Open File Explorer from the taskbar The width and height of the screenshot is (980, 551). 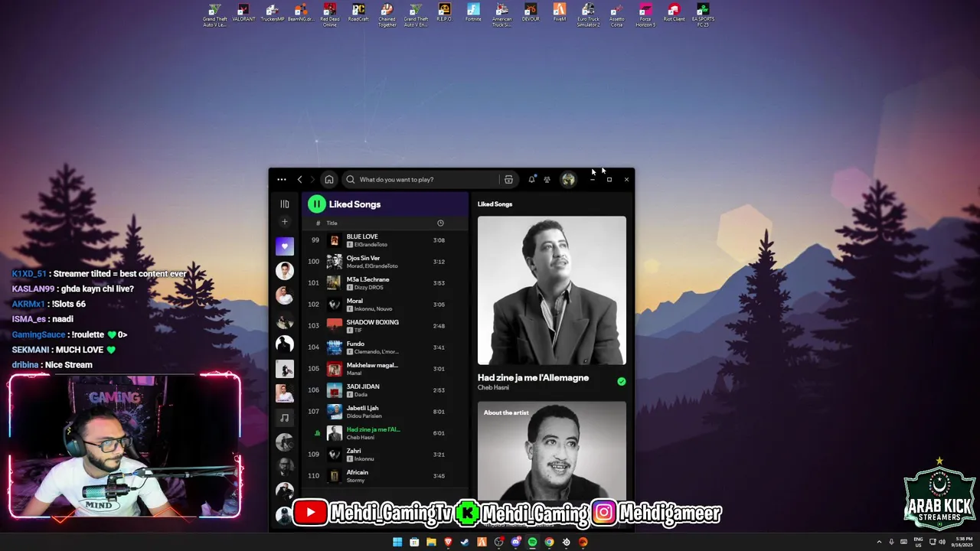pyautogui.click(x=431, y=542)
